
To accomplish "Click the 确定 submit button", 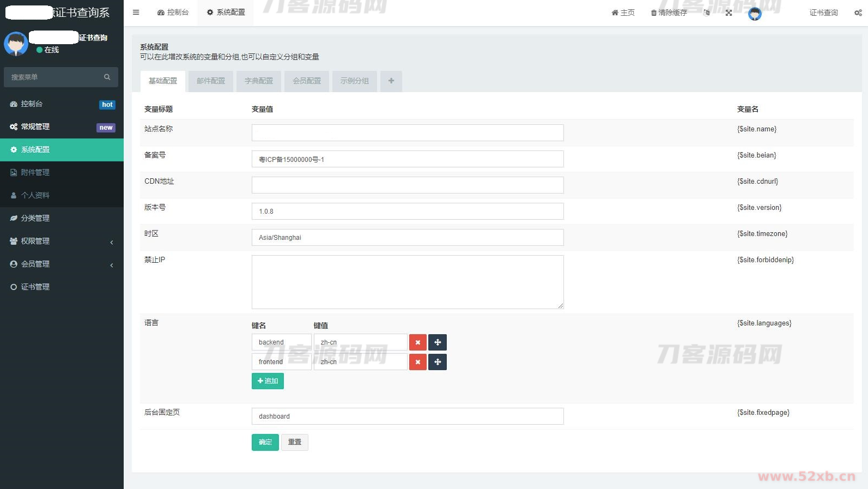I will click(x=265, y=442).
